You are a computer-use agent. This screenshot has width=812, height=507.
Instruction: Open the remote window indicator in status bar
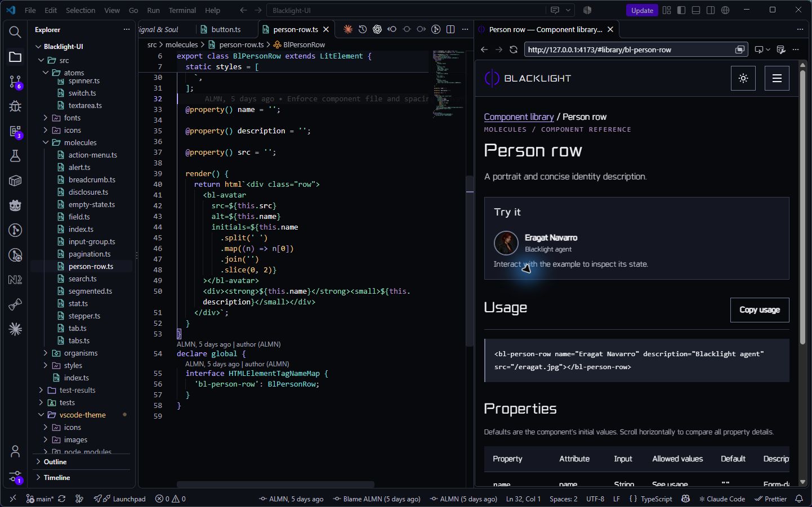pos(12,499)
